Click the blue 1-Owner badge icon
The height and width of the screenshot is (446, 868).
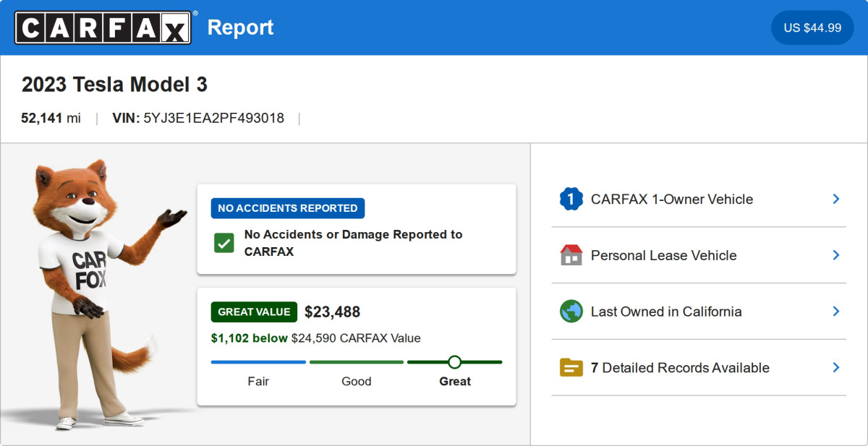(571, 199)
